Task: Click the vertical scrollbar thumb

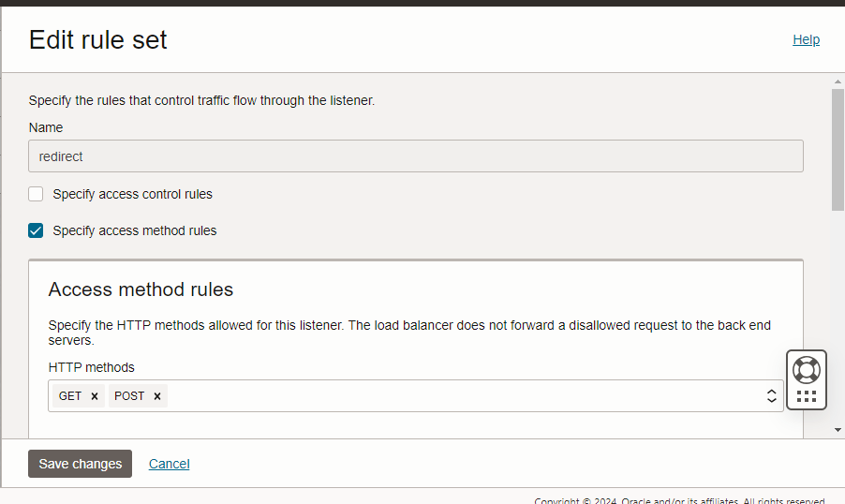Action: click(x=838, y=150)
